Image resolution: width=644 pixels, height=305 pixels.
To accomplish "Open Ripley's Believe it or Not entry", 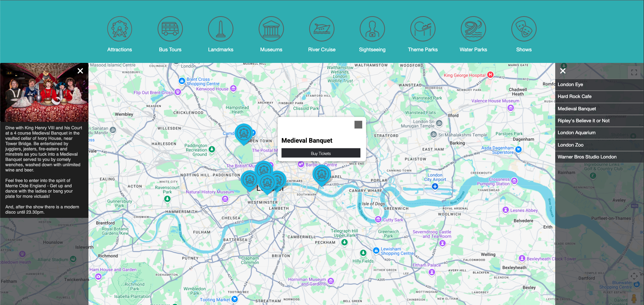I will [x=599, y=121].
